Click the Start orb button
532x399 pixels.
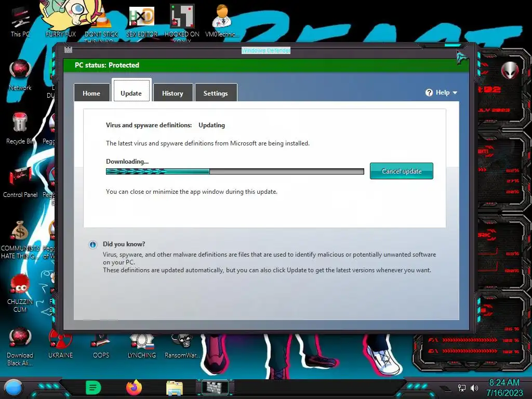(13, 388)
